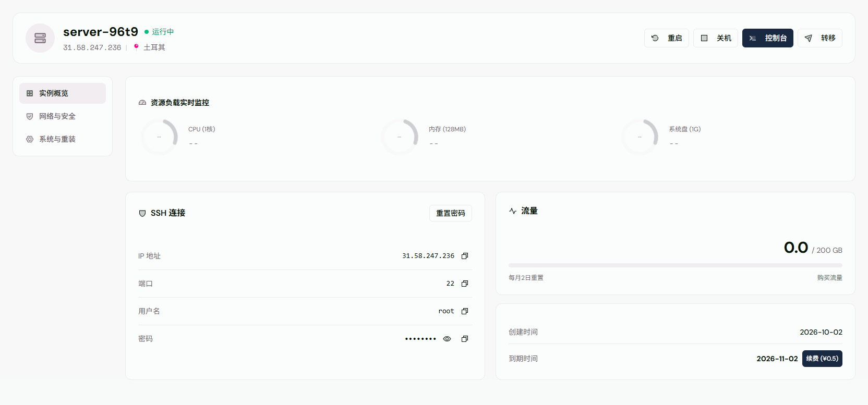Click the pink location pin icon
This screenshot has height=405, width=868.
click(136, 47)
